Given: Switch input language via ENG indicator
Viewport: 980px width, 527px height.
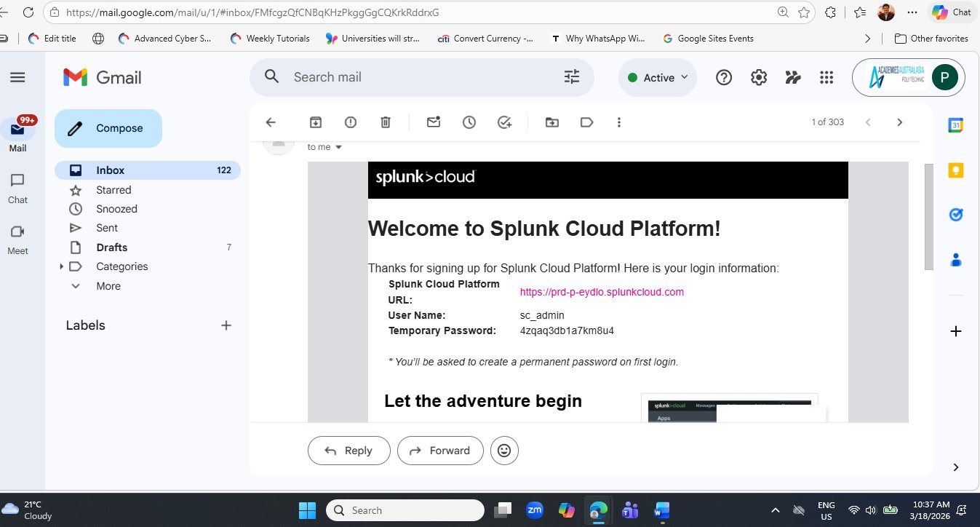Looking at the screenshot, I should [826, 510].
